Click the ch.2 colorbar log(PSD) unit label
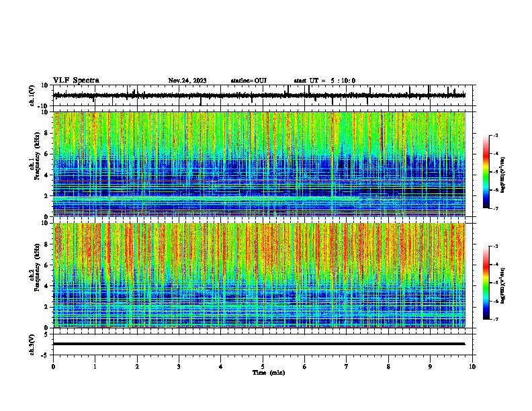This screenshot has height=411, width=532. coord(503,285)
